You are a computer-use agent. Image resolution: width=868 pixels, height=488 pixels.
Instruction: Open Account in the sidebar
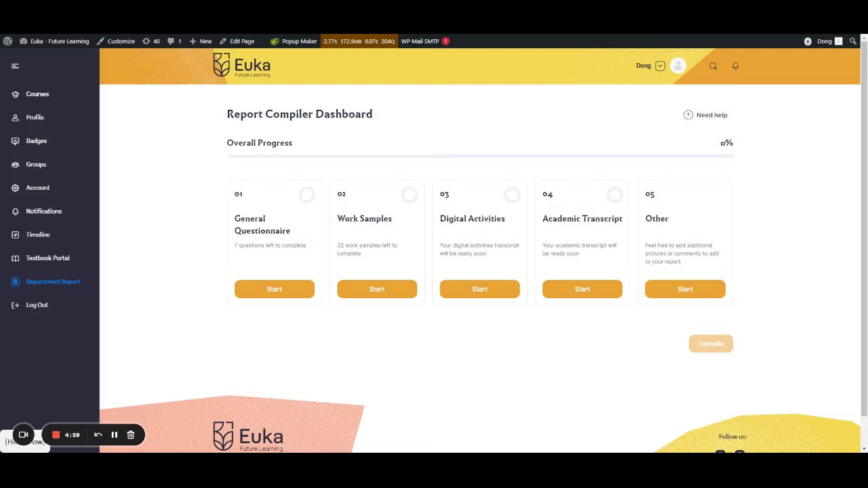coord(38,188)
